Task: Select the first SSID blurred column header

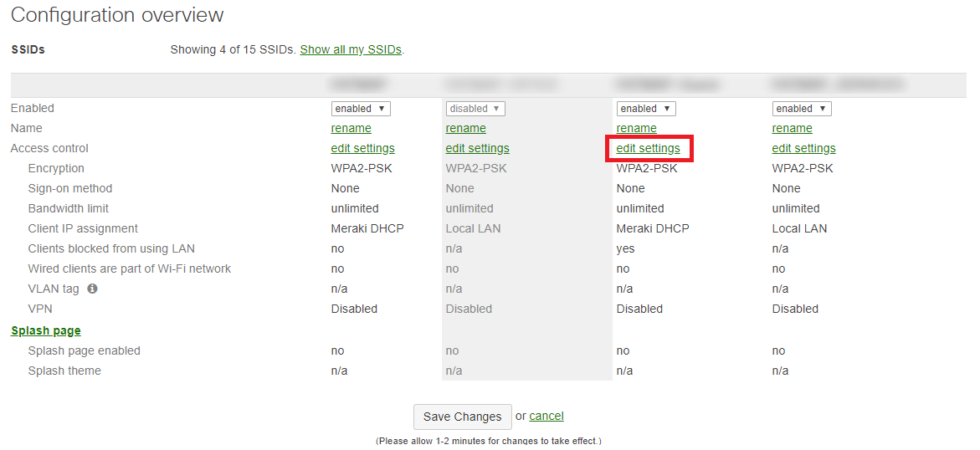Action: (x=360, y=84)
